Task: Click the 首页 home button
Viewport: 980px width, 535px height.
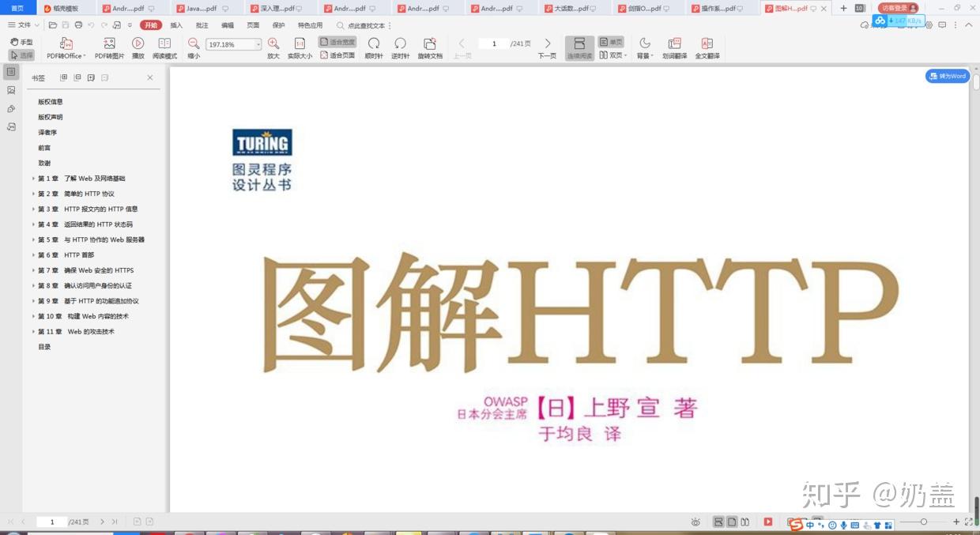Action: (x=17, y=8)
